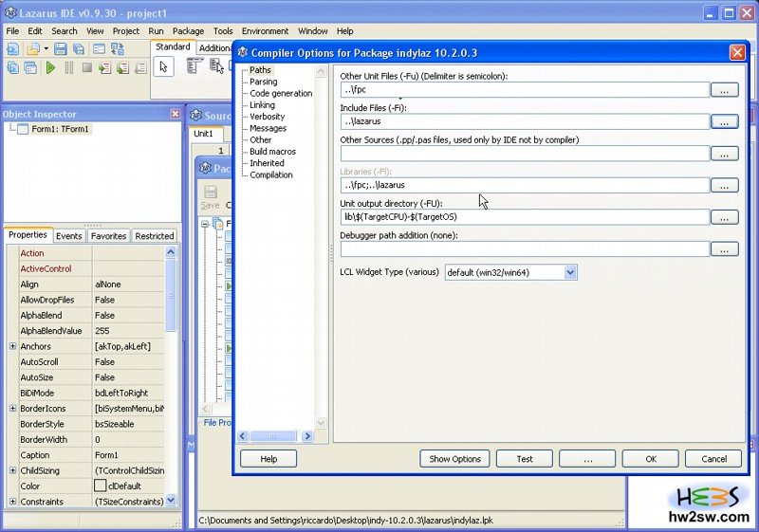
Task: Click Object Inspector scrollbar down arrow
Action: point(171,500)
